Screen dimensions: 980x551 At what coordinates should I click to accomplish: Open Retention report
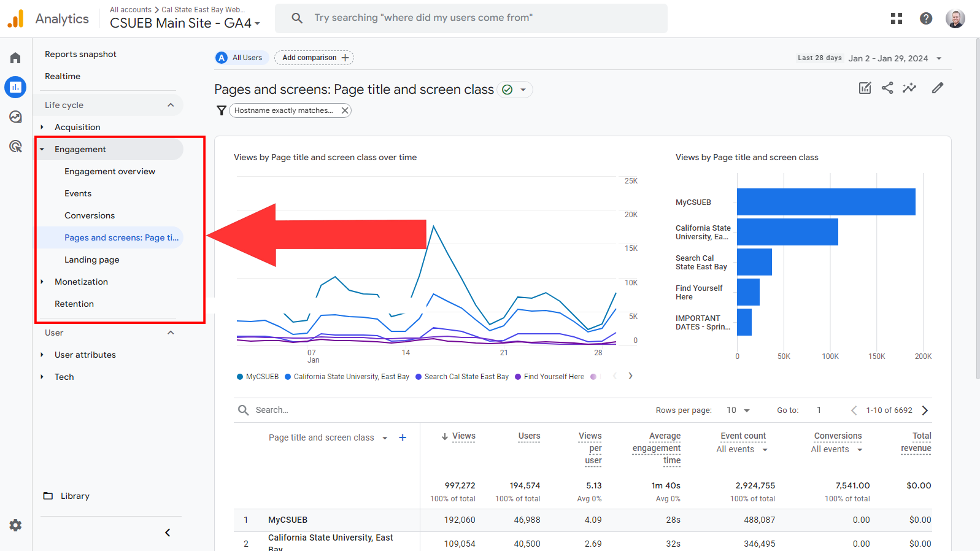tap(74, 304)
